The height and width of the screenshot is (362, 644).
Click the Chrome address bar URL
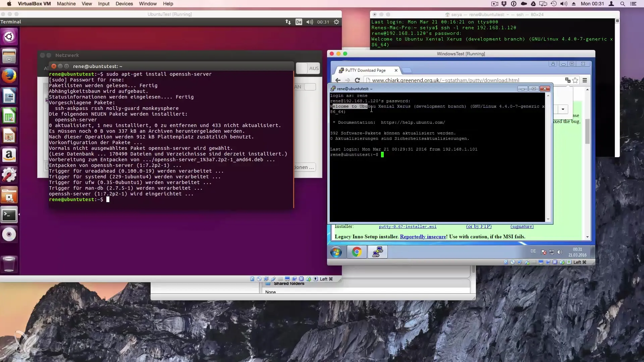tap(445, 80)
